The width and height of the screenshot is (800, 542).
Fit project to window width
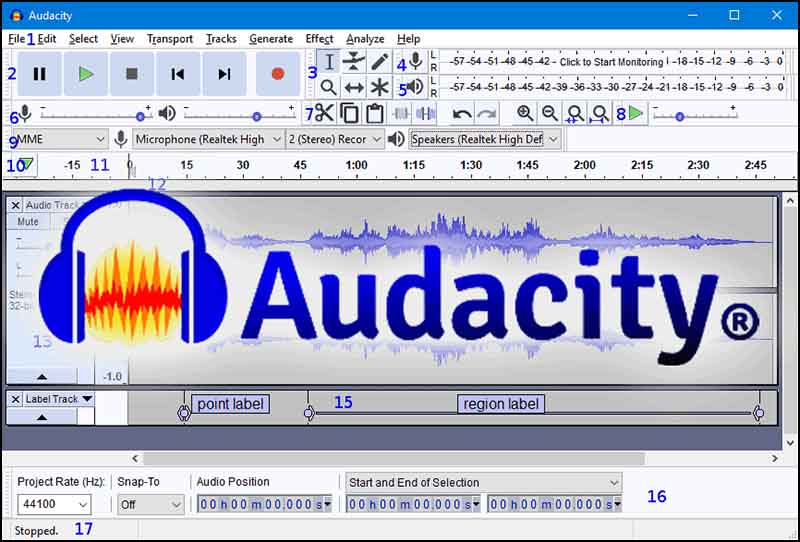[x=599, y=113]
